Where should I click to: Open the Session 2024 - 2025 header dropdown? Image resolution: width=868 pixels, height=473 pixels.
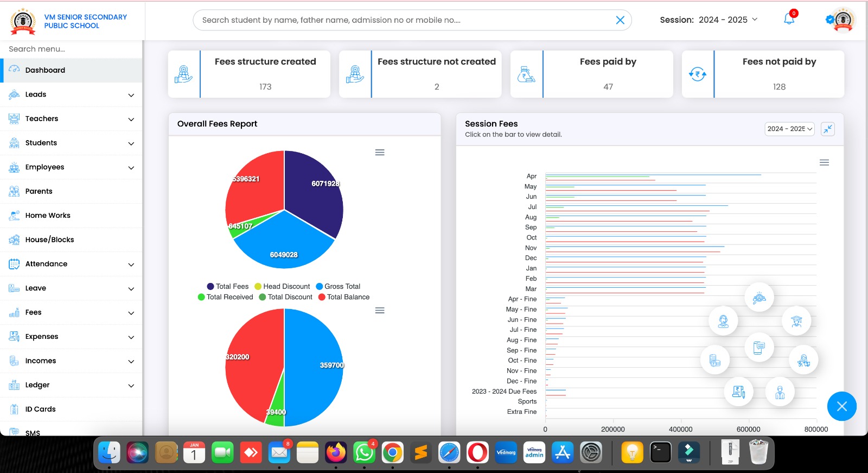click(709, 20)
